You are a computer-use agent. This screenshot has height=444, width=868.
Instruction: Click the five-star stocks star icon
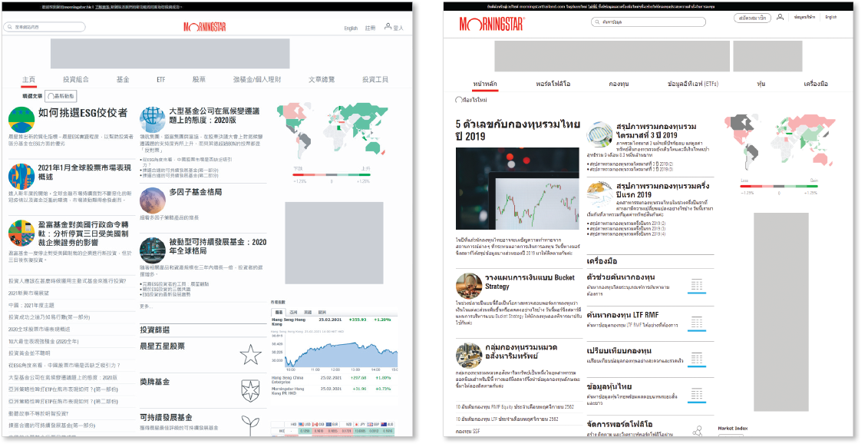tap(250, 354)
